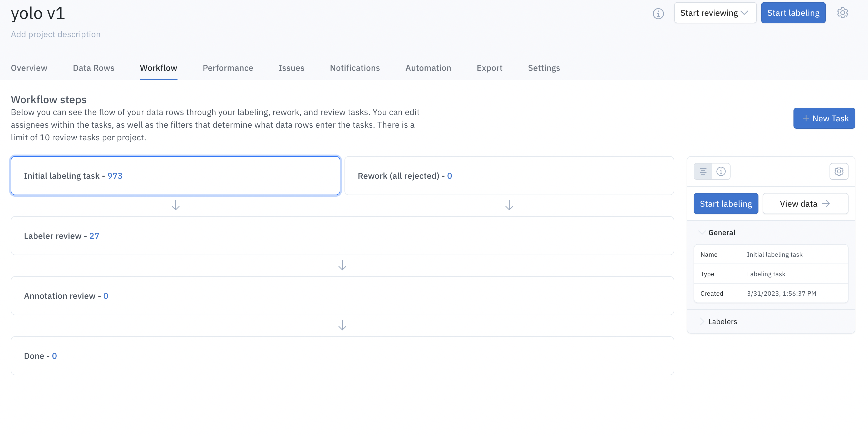868x436 pixels.
Task: Click the Add project description field
Action: [x=56, y=34]
